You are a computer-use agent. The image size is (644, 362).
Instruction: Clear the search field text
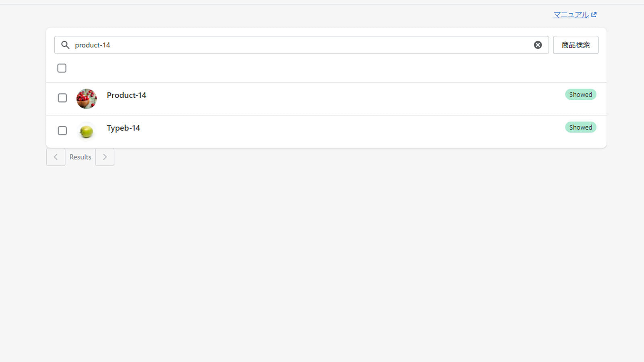[538, 45]
